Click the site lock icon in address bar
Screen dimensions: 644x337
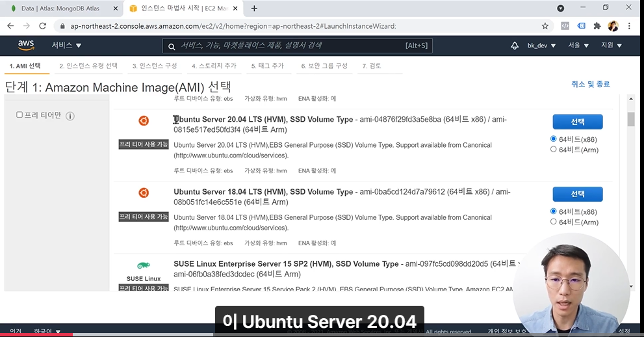coord(62,26)
